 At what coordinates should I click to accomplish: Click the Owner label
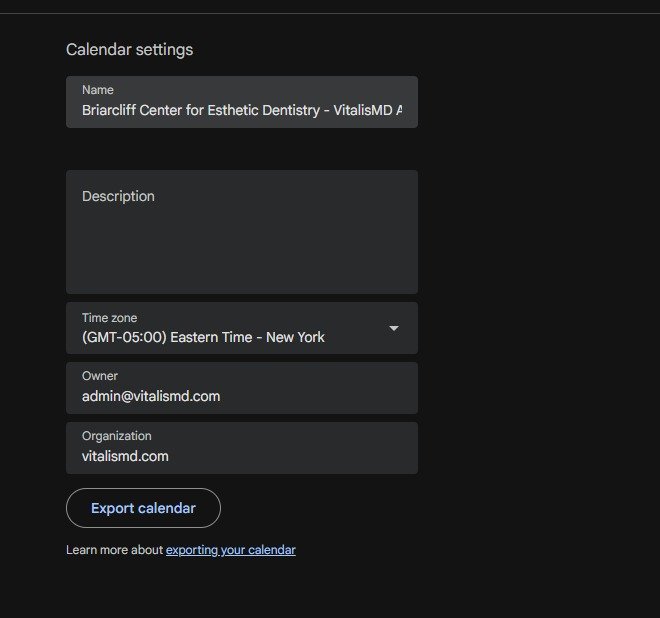[100, 377]
